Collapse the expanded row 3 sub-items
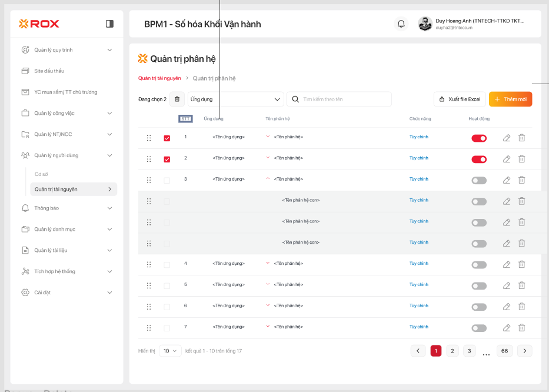549x392 pixels. (x=268, y=178)
